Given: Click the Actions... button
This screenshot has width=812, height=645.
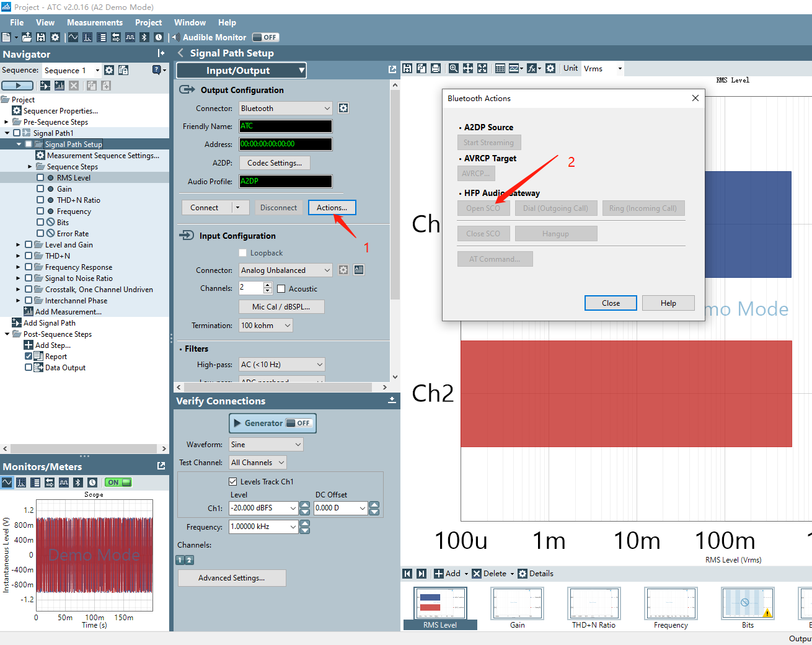Looking at the screenshot, I should [332, 207].
